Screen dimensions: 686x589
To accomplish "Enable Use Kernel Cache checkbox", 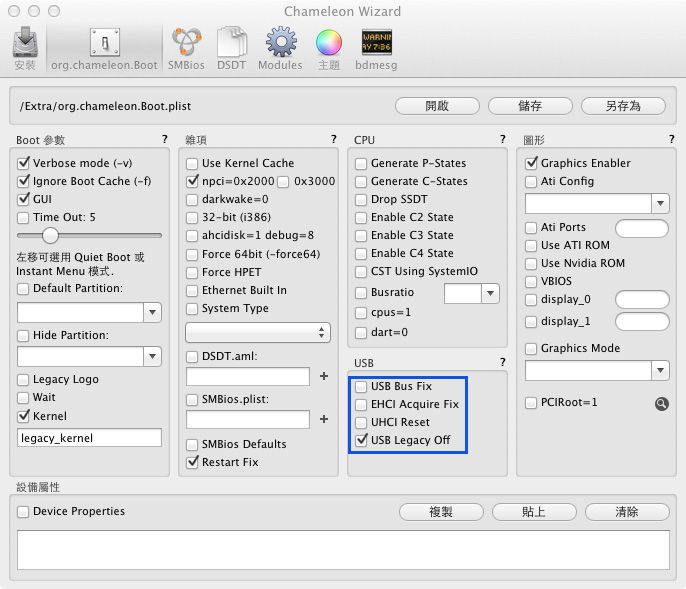I will click(x=192, y=164).
